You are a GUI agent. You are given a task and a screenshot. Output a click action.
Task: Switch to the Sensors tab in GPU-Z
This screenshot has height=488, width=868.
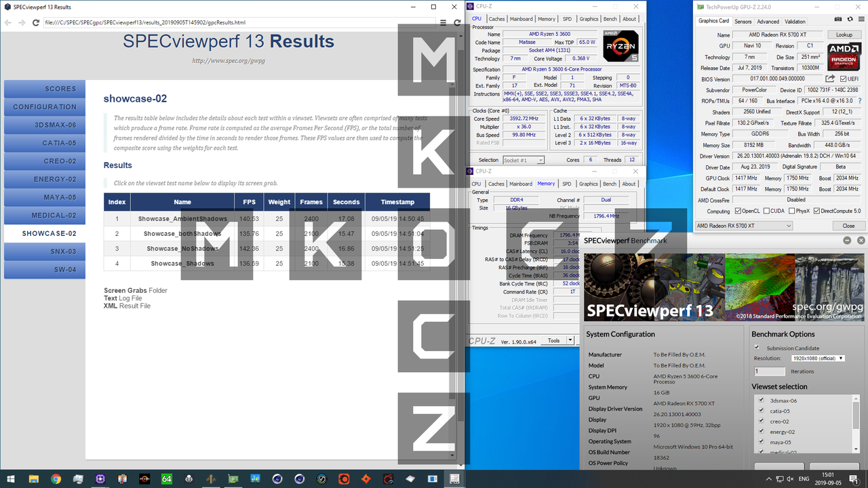coord(743,21)
